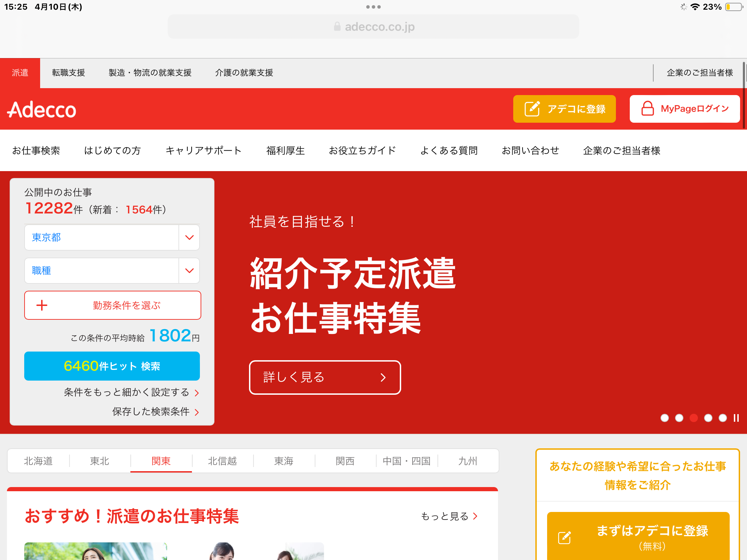Open 介護の就業支援 tab
This screenshot has width=747, height=560.
(244, 73)
